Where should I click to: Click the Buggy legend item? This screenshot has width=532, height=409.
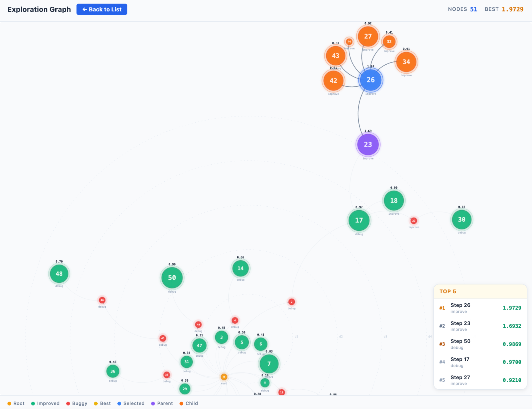(x=77, y=403)
